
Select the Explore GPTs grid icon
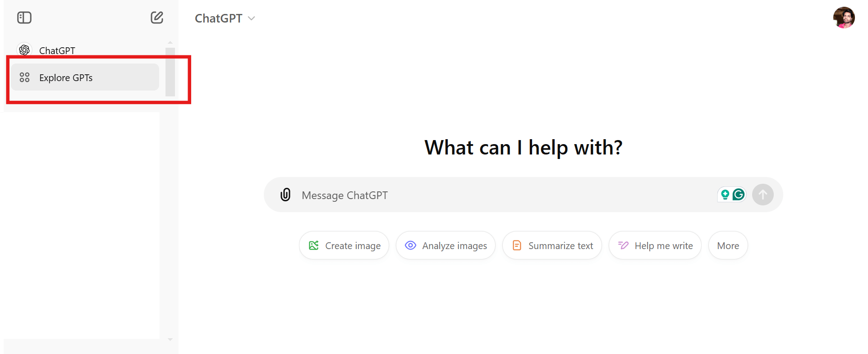tap(25, 77)
